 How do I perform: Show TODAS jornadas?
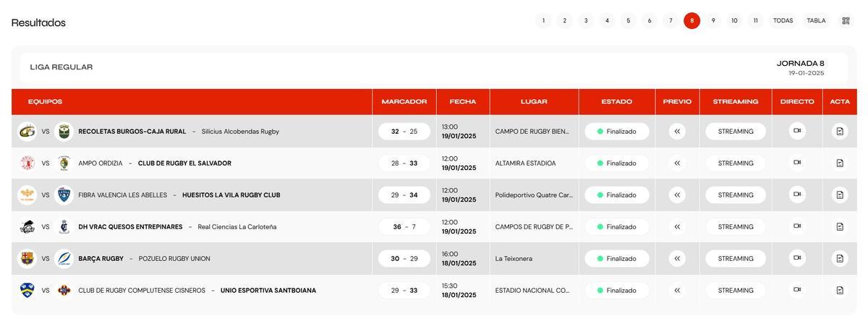(x=783, y=21)
